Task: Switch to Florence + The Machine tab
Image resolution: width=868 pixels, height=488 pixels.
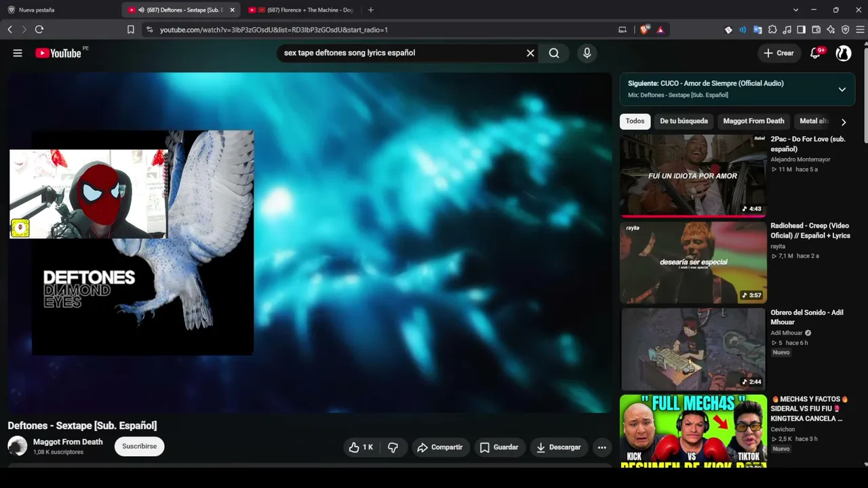Action: click(x=302, y=10)
